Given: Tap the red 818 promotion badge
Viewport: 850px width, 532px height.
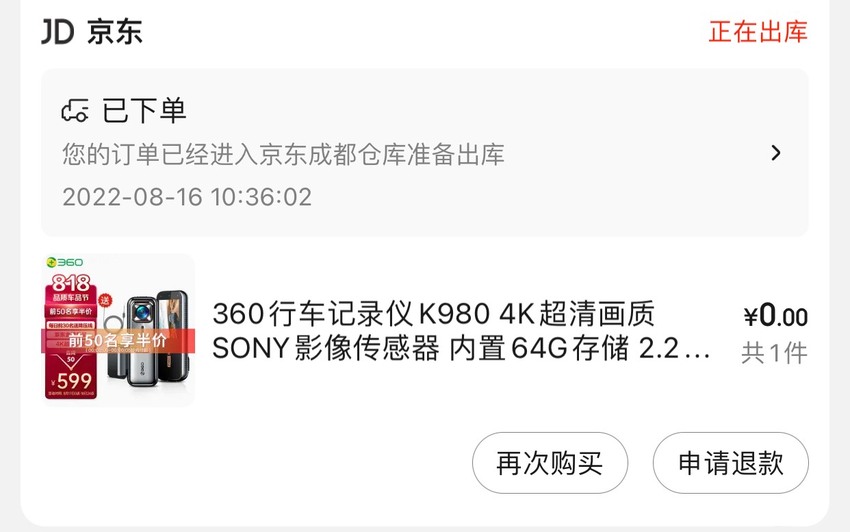Looking at the screenshot, I should click(71, 283).
